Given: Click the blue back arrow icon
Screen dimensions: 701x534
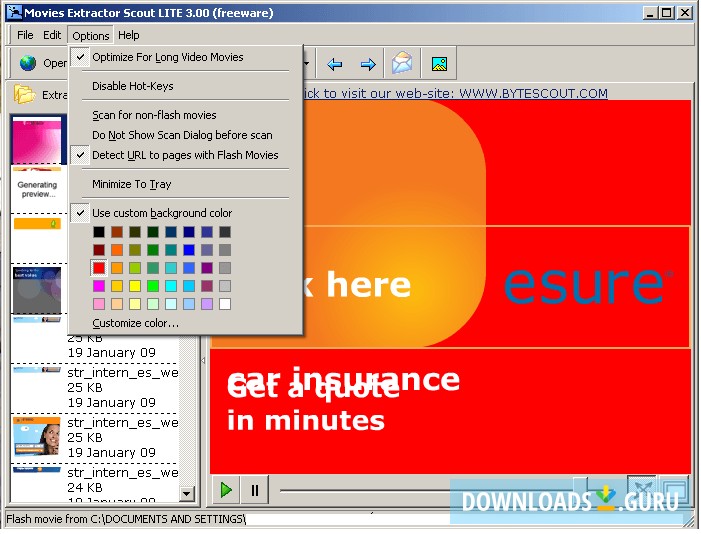Looking at the screenshot, I should [334, 64].
